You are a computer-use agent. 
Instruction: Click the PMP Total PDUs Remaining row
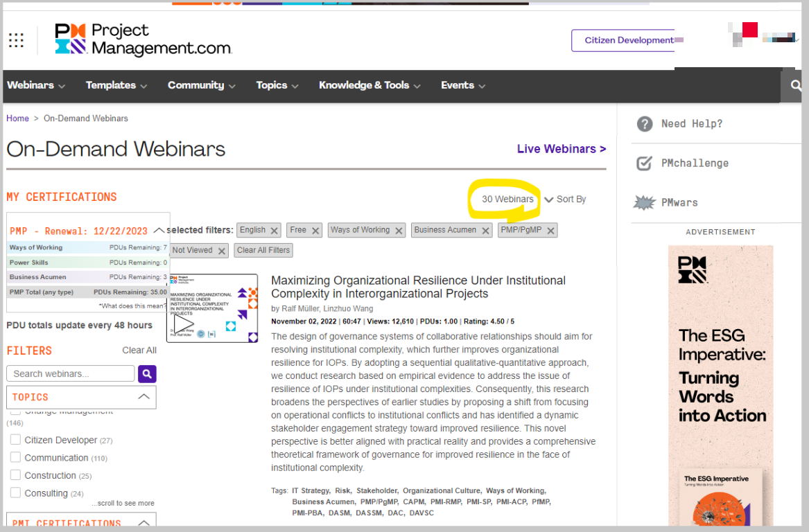click(88, 292)
